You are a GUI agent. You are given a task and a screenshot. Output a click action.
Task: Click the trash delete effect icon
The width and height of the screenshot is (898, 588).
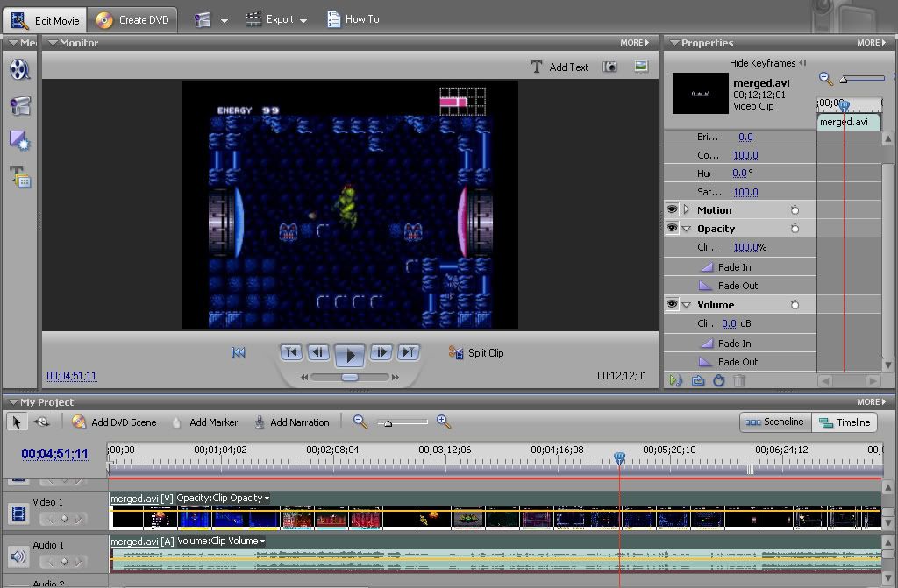[x=739, y=380]
